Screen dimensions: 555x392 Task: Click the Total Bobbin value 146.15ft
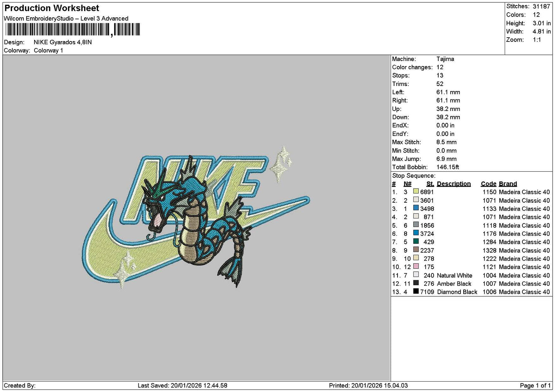coord(448,167)
